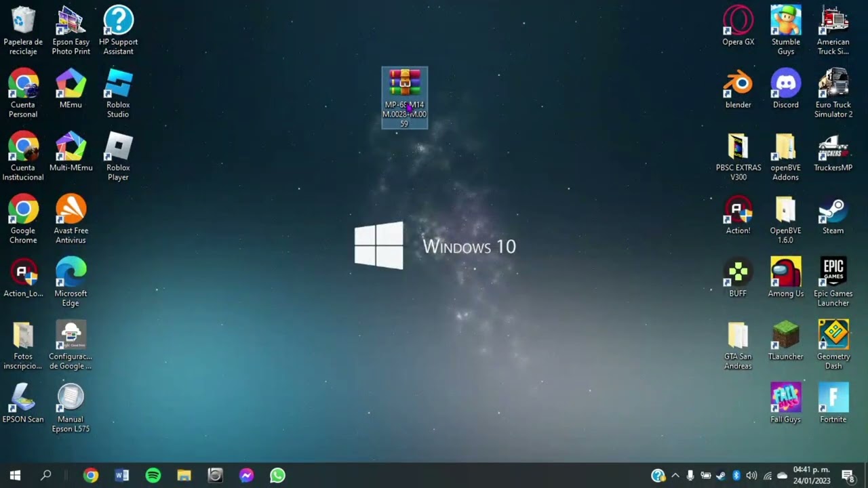Launch Epson Easy Photo Print

click(x=71, y=31)
